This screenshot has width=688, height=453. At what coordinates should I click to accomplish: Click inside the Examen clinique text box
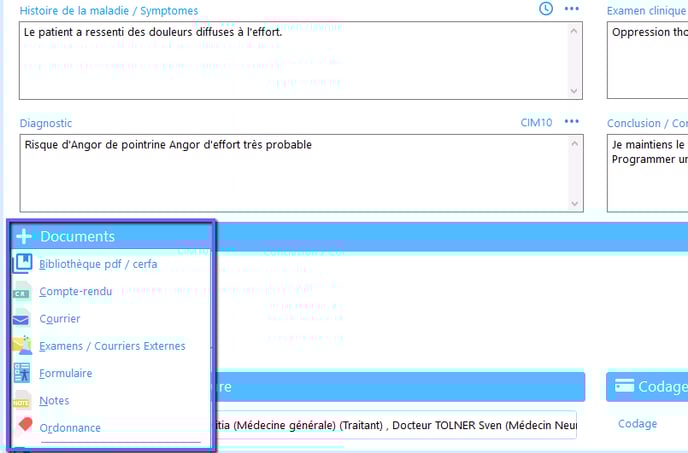pyautogui.click(x=647, y=60)
